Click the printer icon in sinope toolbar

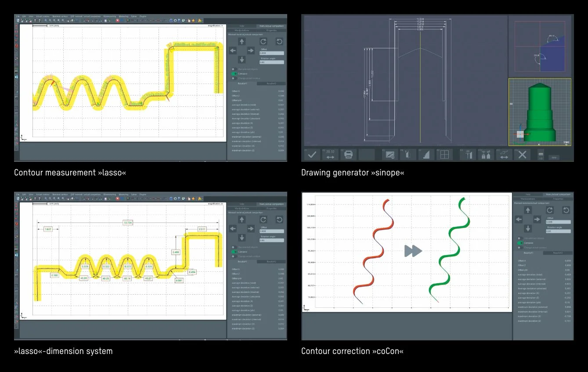[x=348, y=154]
